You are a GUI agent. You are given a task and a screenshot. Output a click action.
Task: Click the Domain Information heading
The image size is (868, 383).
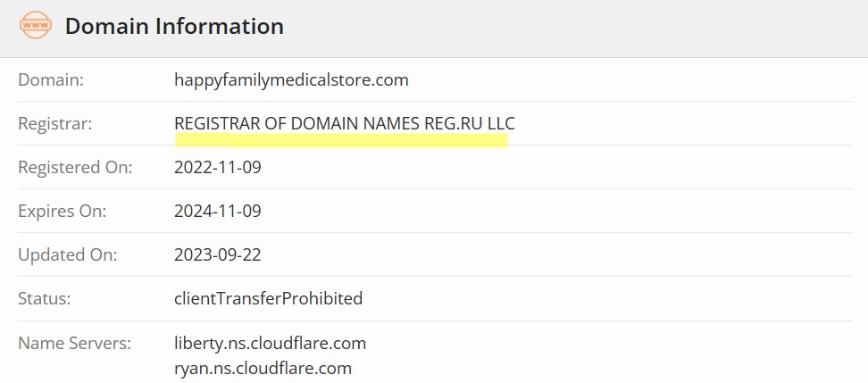click(174, 26)
